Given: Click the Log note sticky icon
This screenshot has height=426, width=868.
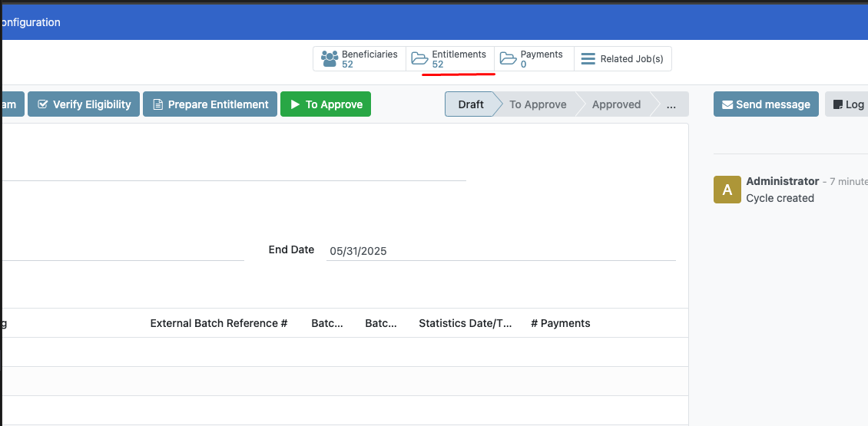Looking at the screenshot, I should click(x=838, y=104).
